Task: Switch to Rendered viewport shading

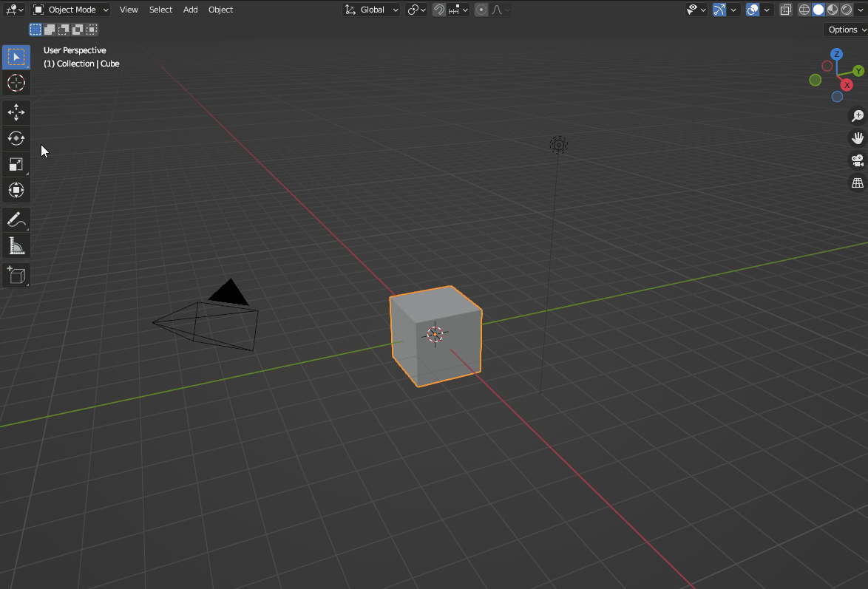Action: [x=847, y=10]
